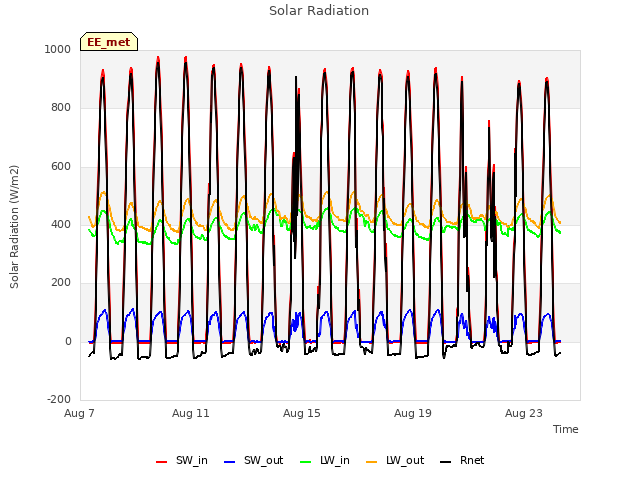The width and height of the screenshot is (640, 480).
Task: Click the EE_met annotation label
Action: click(x=109, y=42)
